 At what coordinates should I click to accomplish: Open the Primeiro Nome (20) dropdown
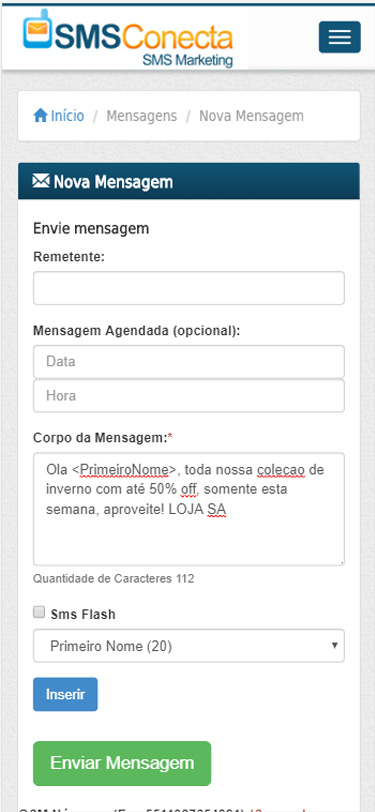pos(189,646)
